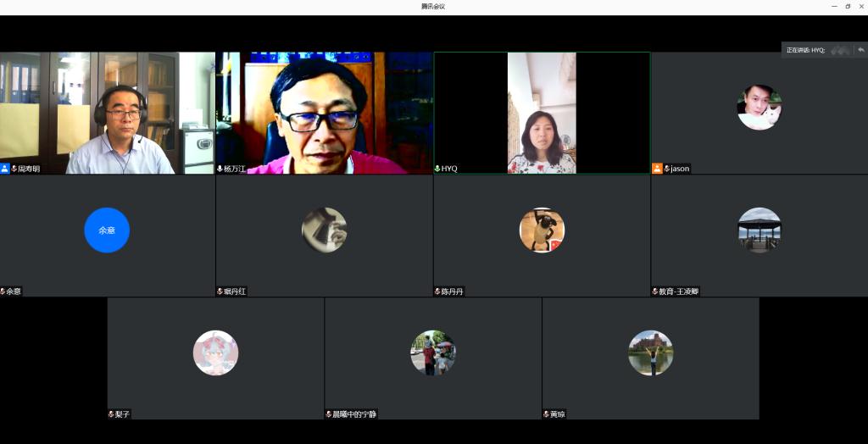
Task: Click 梨子's anime avatar picture
Action: click(x=215, y=352)
